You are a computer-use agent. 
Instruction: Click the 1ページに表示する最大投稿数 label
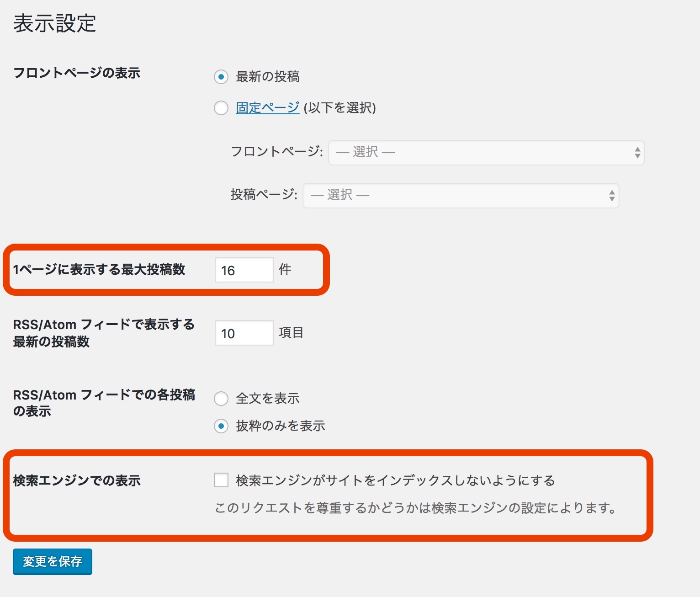point(99,270)
